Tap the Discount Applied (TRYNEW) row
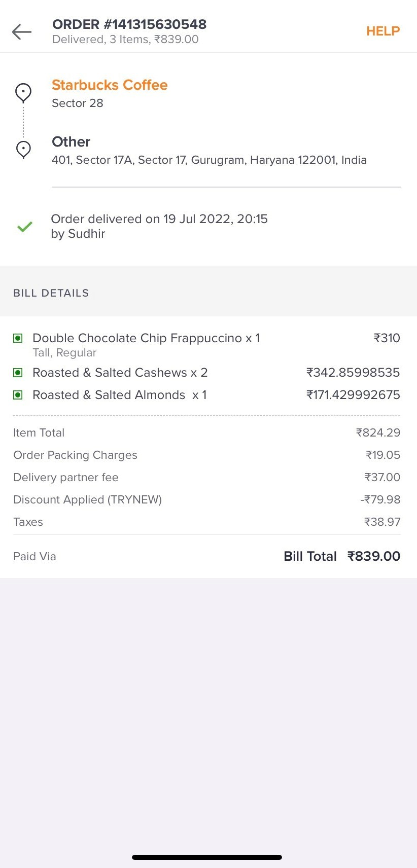 click(x=207, y=499)
